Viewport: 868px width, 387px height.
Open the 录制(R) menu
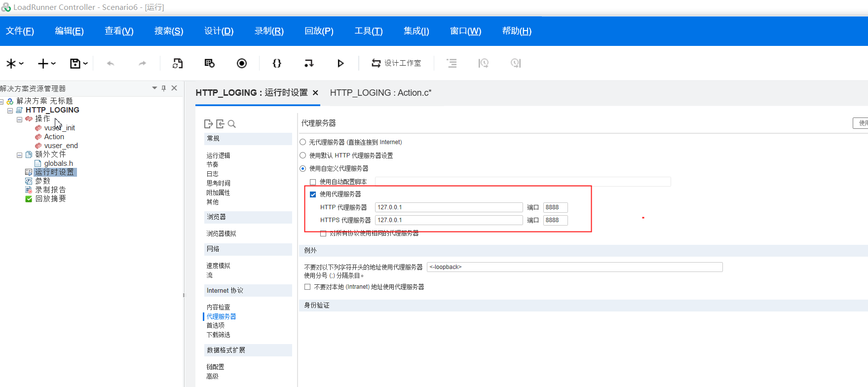[x=269, y=31]
